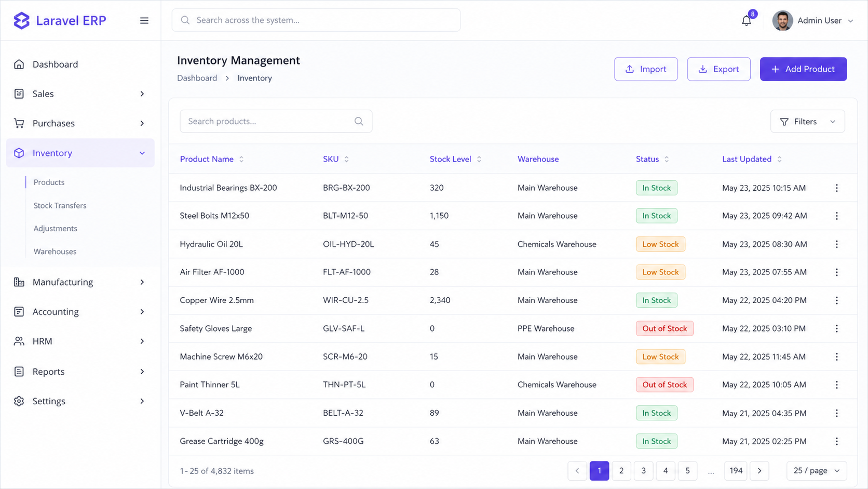Expand the Manufacturing menu chevron
This screenshot has width=868, height=489.
tap(142, 282)
